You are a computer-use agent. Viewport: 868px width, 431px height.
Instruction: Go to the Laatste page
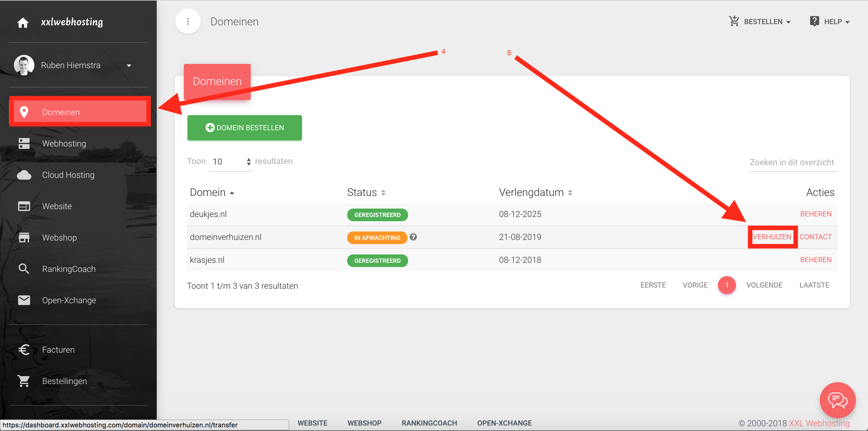coord(814,285)
